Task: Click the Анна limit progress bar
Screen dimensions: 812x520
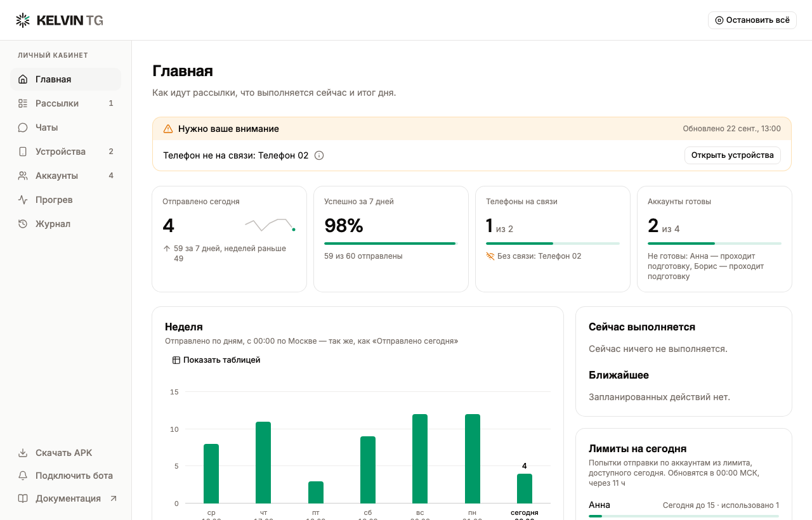Action: coord(684,516)
